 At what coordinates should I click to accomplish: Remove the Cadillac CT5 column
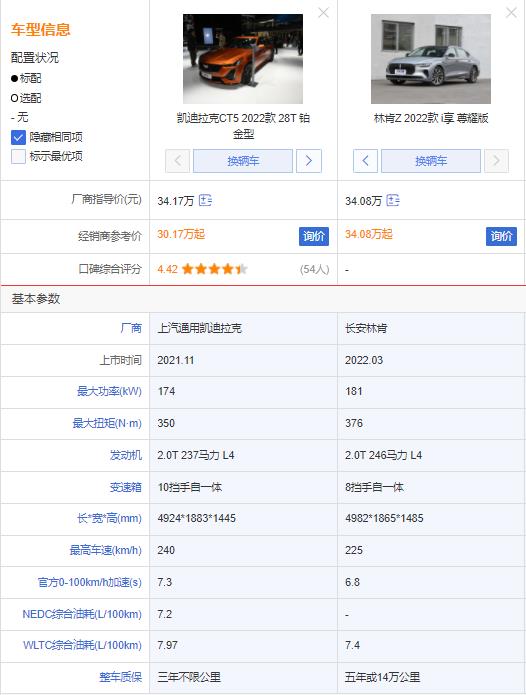tap(323, 13)
